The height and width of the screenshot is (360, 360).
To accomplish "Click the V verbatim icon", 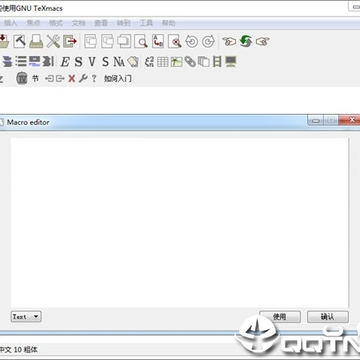I will (92, 62).
